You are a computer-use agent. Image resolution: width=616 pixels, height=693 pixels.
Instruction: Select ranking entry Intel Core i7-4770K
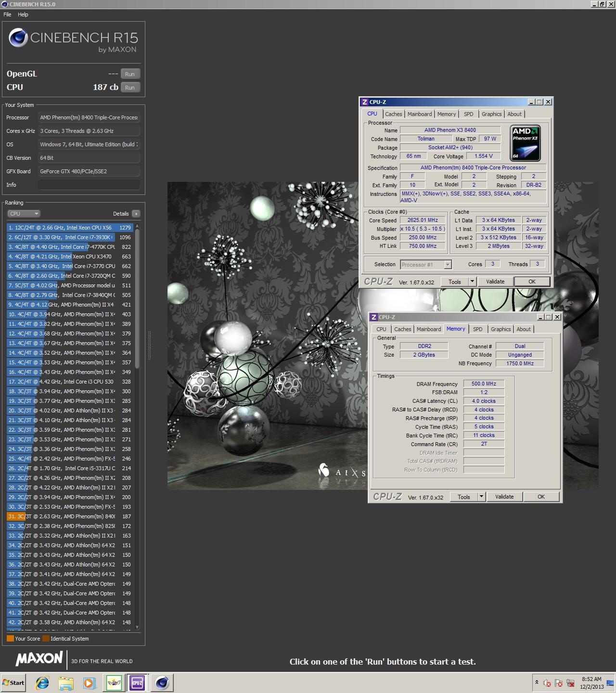[x=70, y=247]
